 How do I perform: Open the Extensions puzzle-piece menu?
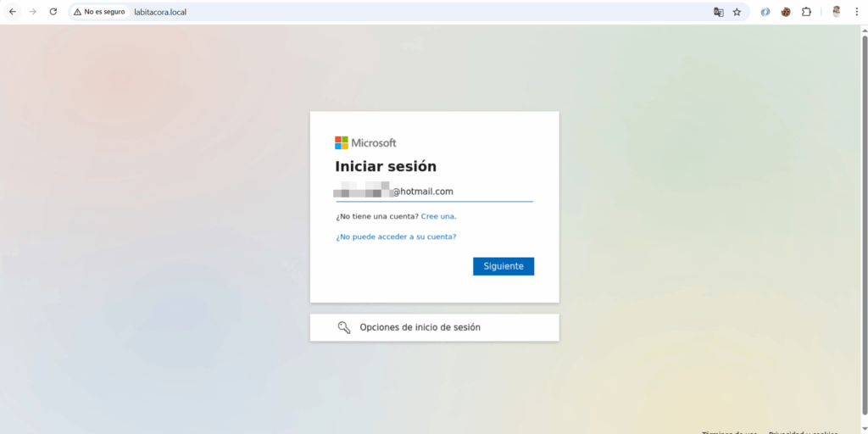coord(806,12)
